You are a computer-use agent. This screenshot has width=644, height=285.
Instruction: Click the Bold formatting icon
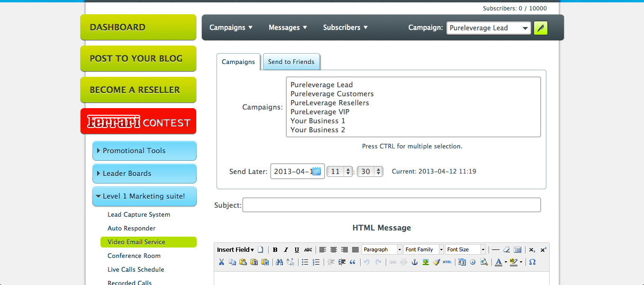point(275,249)
